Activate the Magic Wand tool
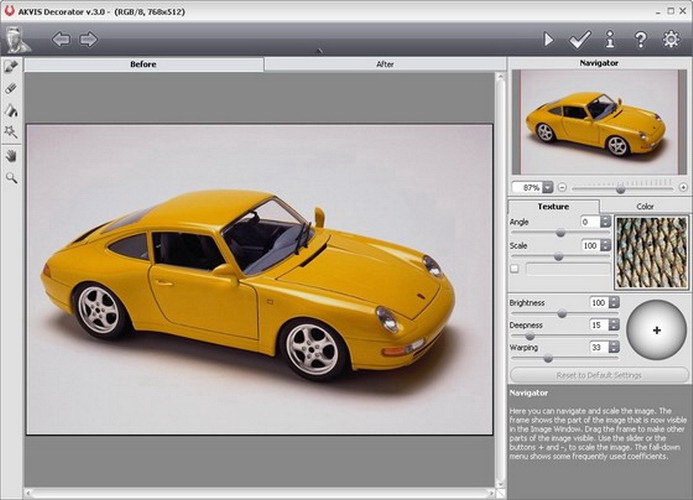The height and width of the screenshot is (500, 693). point(11,132)
